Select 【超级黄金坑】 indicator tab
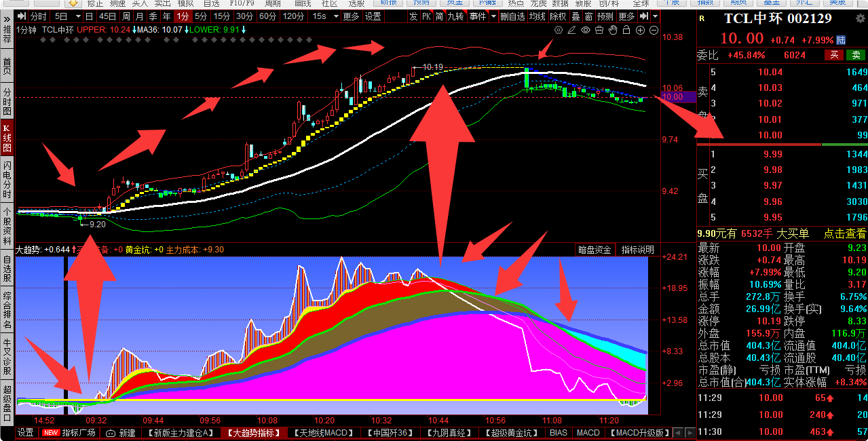This screenshot has width=868, height=441. pos(512,433)
